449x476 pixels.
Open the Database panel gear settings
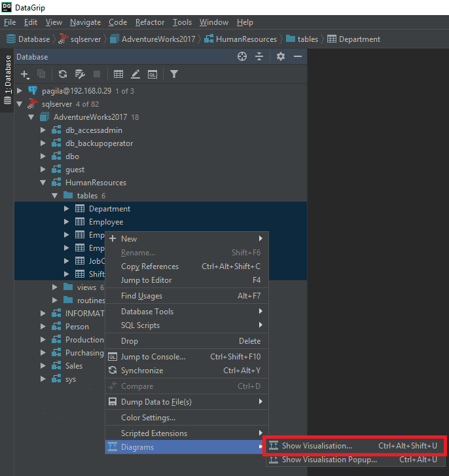pyautogui.click(x=281, y=57)
